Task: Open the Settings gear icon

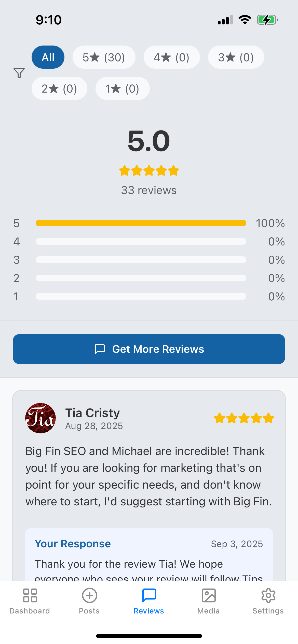Action: click(268, 595)
